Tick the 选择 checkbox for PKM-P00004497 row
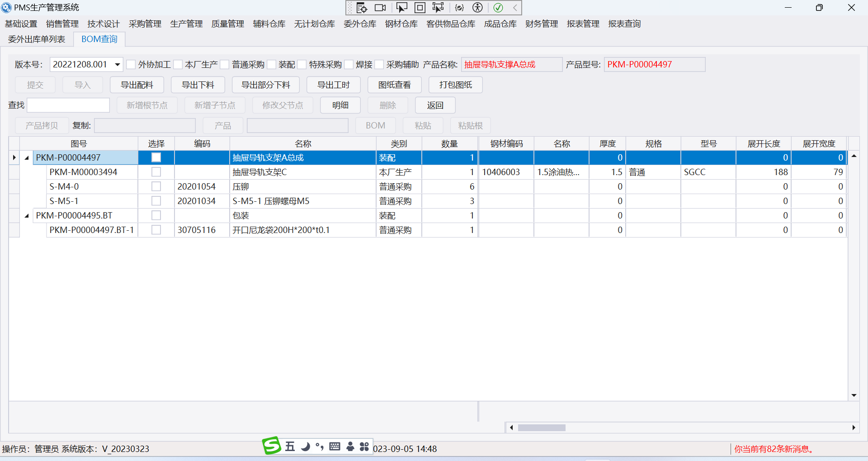868x461 pixels. tap(156, 157)
